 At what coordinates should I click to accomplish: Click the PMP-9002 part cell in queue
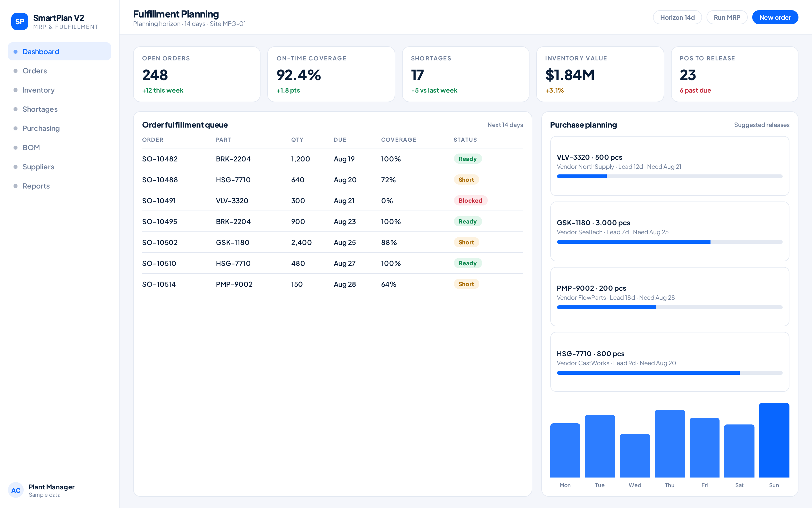[x=234, y=284]
